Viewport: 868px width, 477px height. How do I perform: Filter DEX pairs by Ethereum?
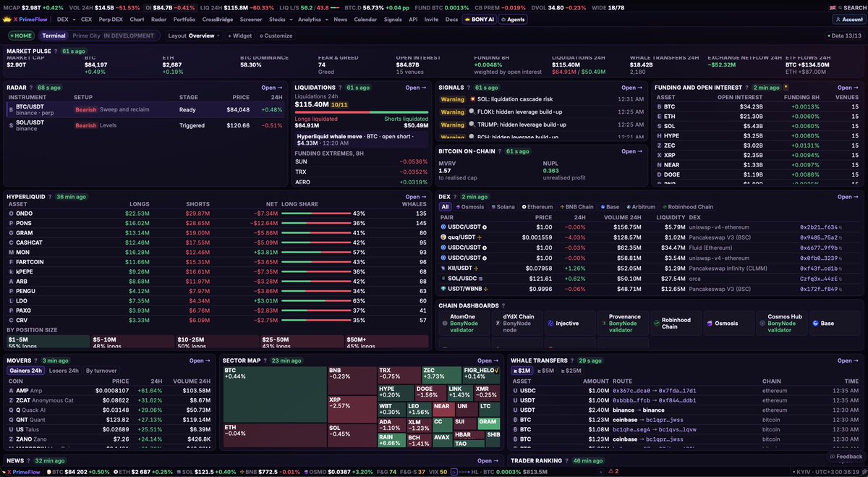(x=537, y=207)
